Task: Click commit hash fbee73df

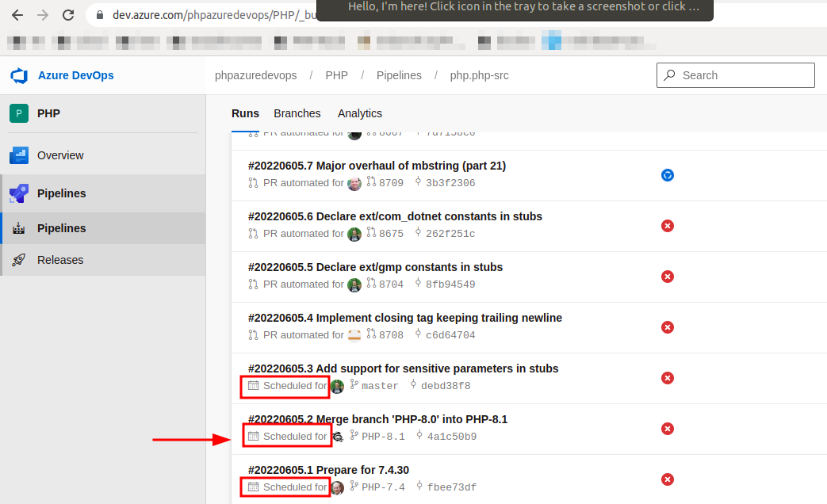Action: [x=452, y=487]
